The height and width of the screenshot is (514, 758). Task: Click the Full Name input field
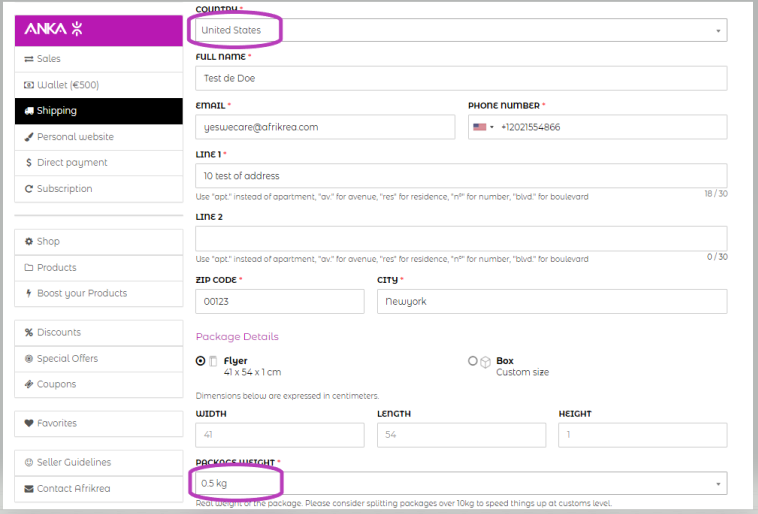461,78
